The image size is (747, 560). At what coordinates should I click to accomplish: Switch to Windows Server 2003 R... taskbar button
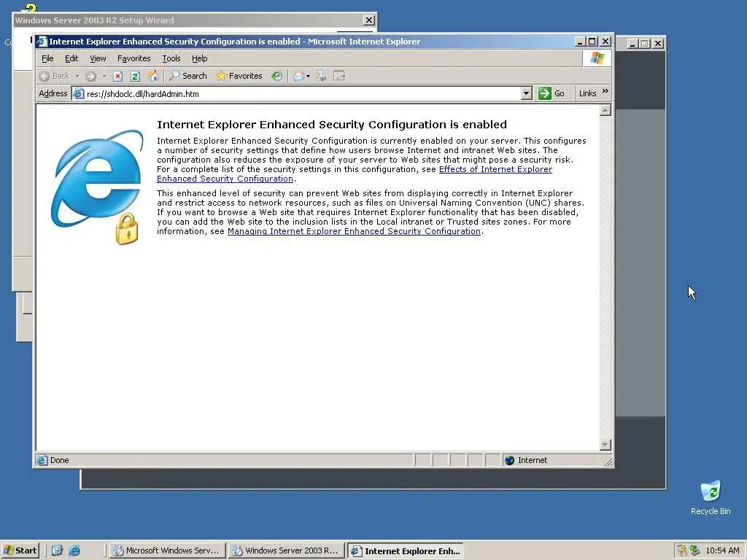[x=285, y=551]
